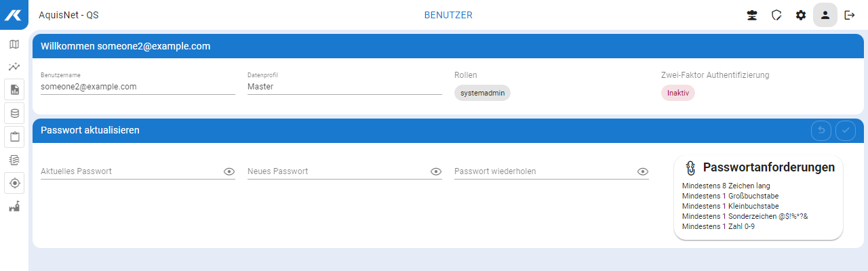This screenshot has height=271, width=868.
Task: Click the Aktuelles Passwort input field
Action: 130,171
